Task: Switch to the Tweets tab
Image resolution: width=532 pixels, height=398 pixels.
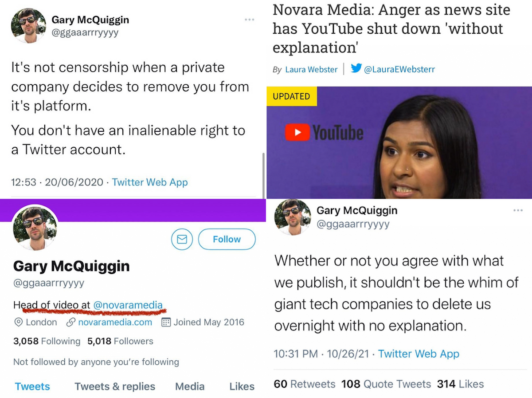Action: [32, 386]
